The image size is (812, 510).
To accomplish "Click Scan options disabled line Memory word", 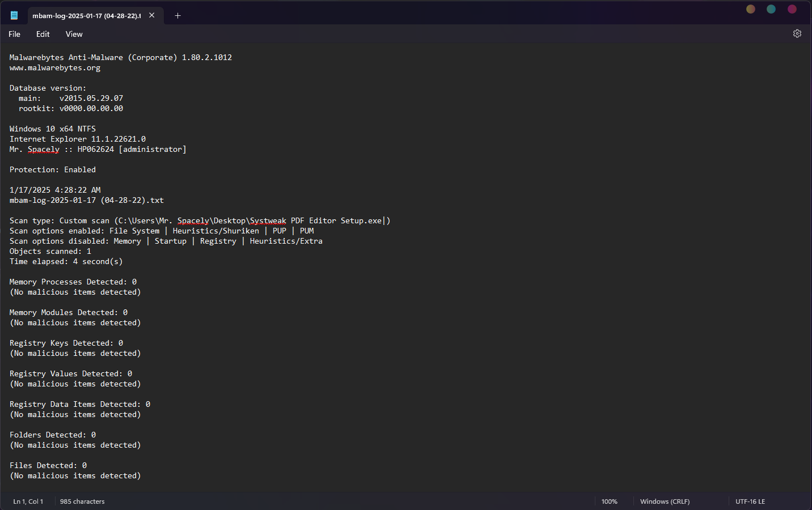I will pos(128,241).
